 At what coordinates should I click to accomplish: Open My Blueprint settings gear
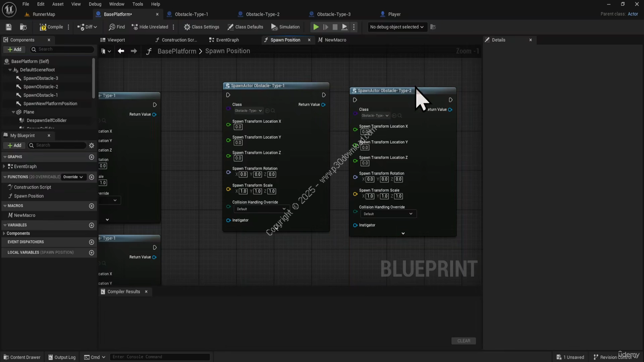[x=92, y=145]
